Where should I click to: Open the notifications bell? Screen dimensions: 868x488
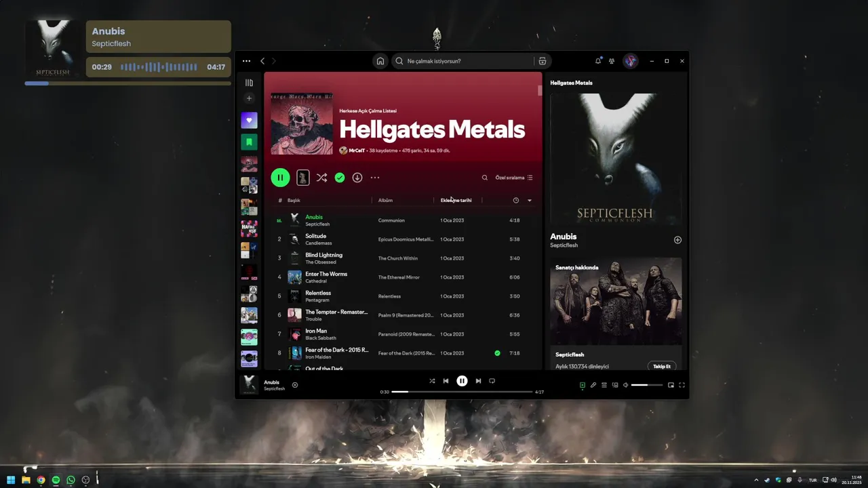[x=598, y=61]
